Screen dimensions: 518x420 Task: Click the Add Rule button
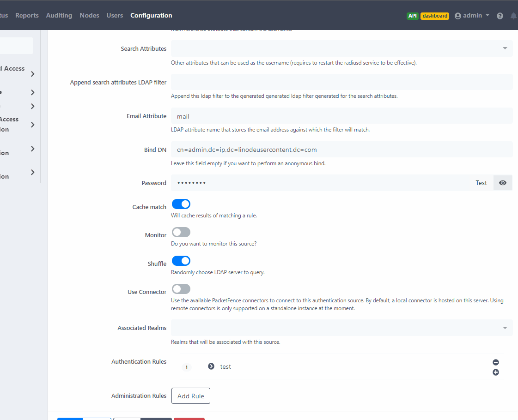[190, 396]
